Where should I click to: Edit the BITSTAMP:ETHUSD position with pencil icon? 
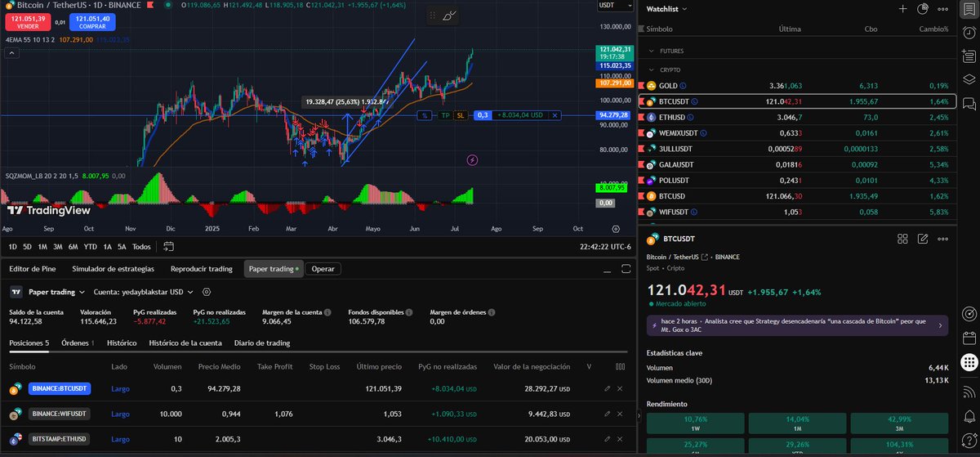pos(607,439)
